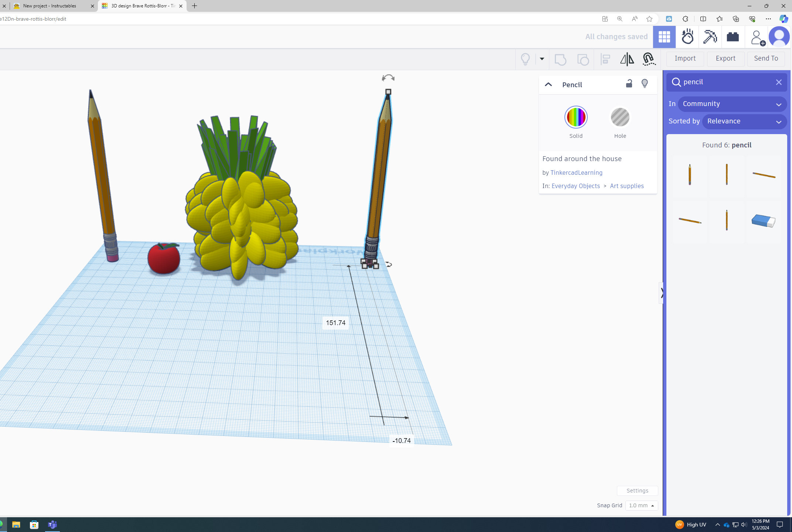Click the Ungroup shapes icon
Viewport: 792px width, 532px height.
pos(583,59)
